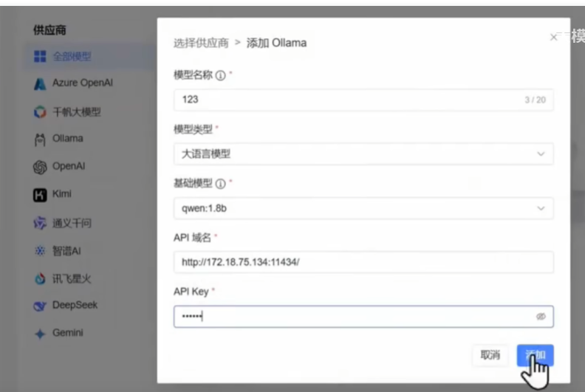585x392 pixels.
Task: Click the Kimi logo icon
Action: (x=40, y=195)
